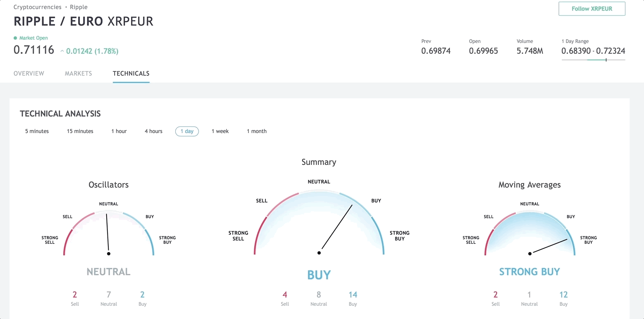Click the NEUTRAL result under Oscillators

tap(109, 271)
